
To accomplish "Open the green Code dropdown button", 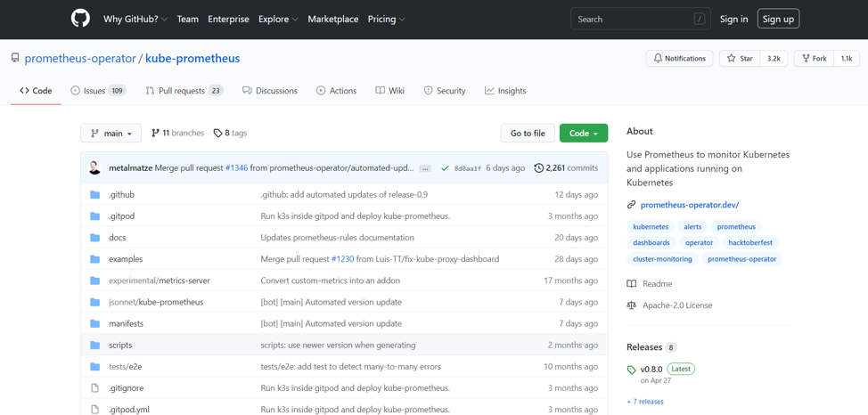I will (x=584, y=134).
